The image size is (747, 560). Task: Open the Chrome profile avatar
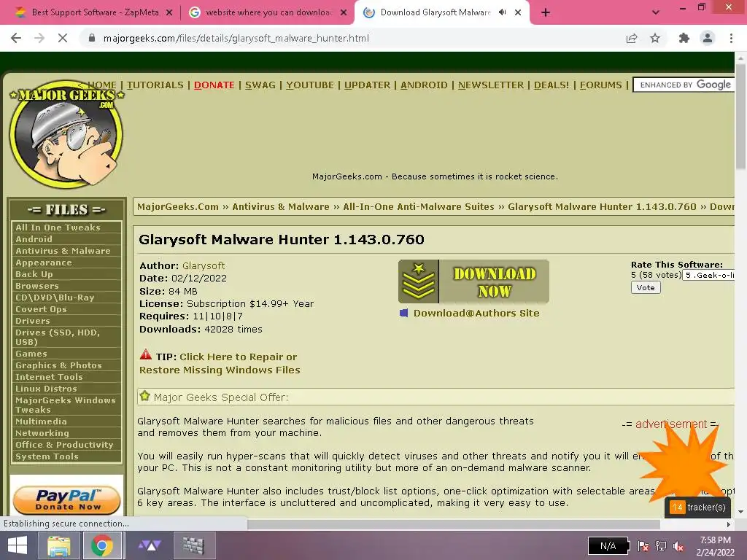(x=708, y=38)
